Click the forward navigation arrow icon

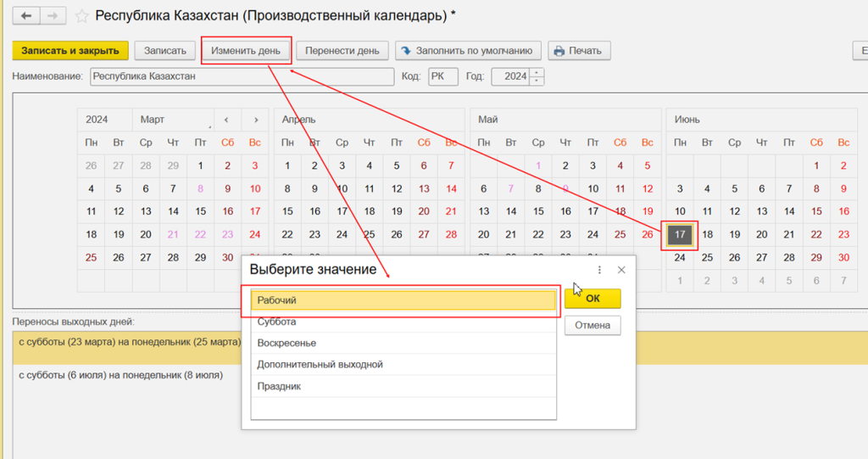[53, 16]
